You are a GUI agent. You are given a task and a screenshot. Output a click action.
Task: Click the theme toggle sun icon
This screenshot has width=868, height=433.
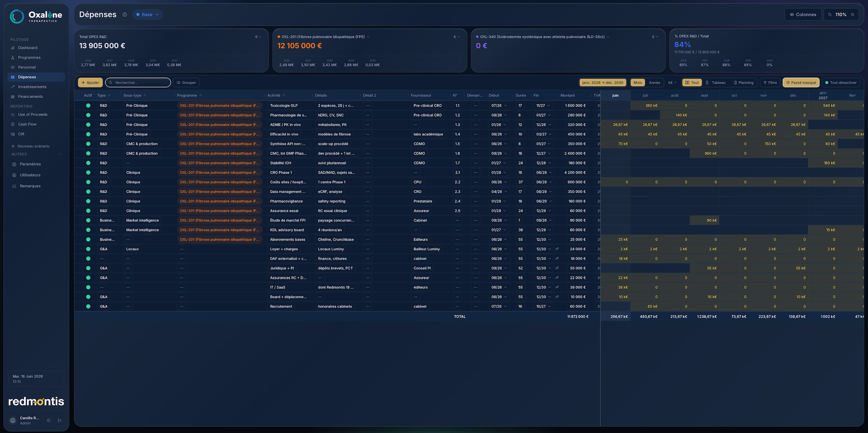pyautogui.click(x=49, y=420)
